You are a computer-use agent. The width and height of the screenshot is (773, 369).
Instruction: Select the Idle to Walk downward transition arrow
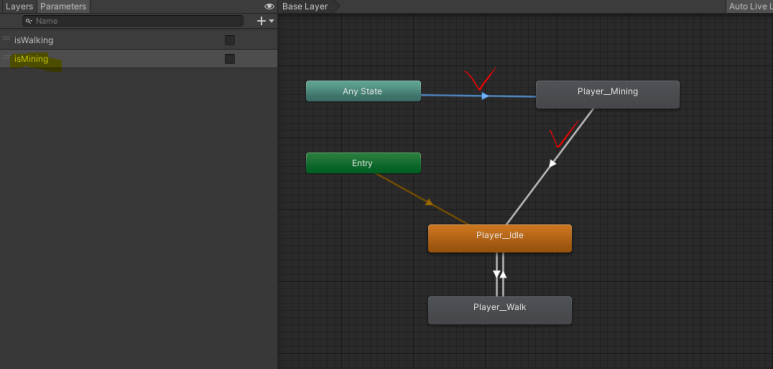tap(497, 274)
